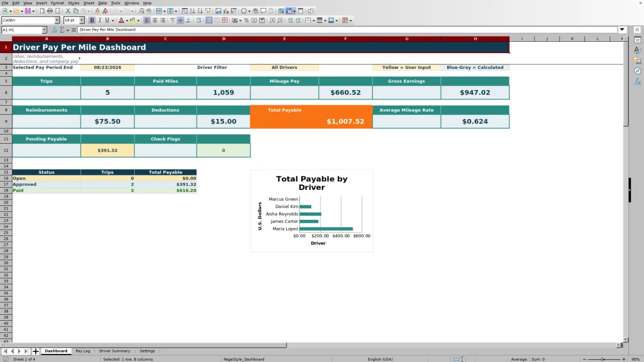
Task: Toggle Underline formatting
Action: point(107,20)
